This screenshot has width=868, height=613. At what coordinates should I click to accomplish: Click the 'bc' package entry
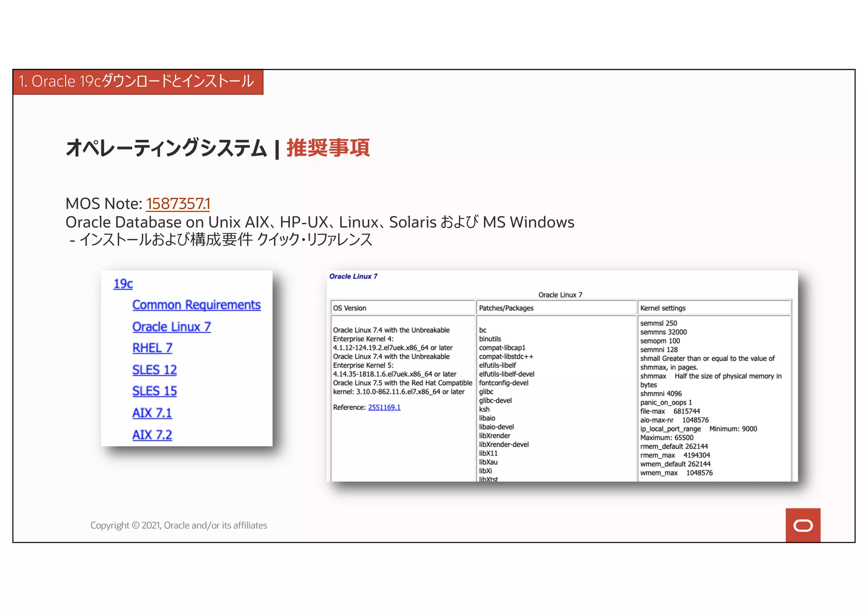pyautogui.click(x=483, y=330)
